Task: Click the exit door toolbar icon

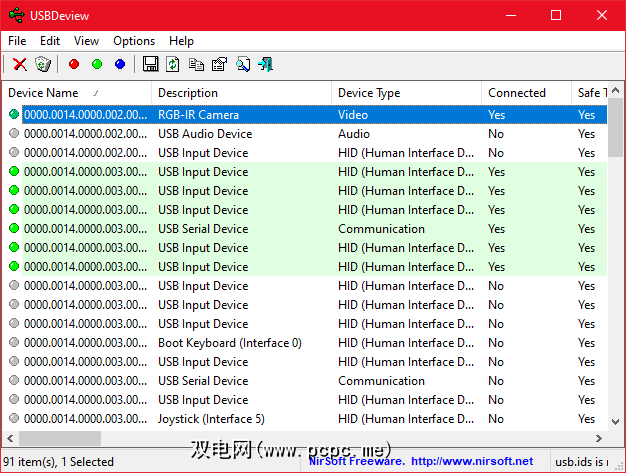Action: tap(265, 64)
